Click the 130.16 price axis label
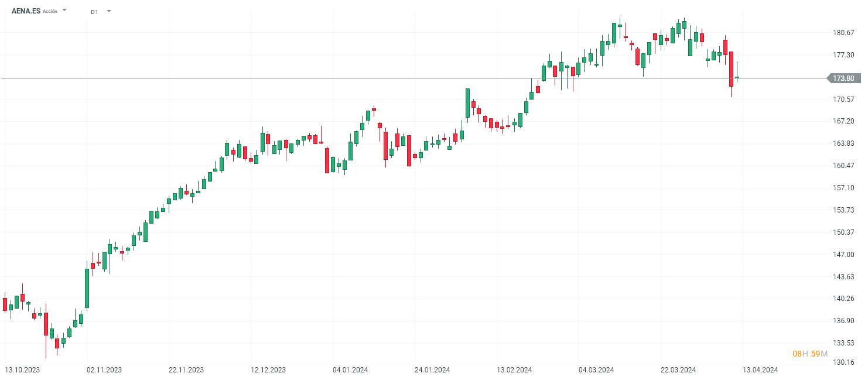868x380 pixels. (843, 362)
